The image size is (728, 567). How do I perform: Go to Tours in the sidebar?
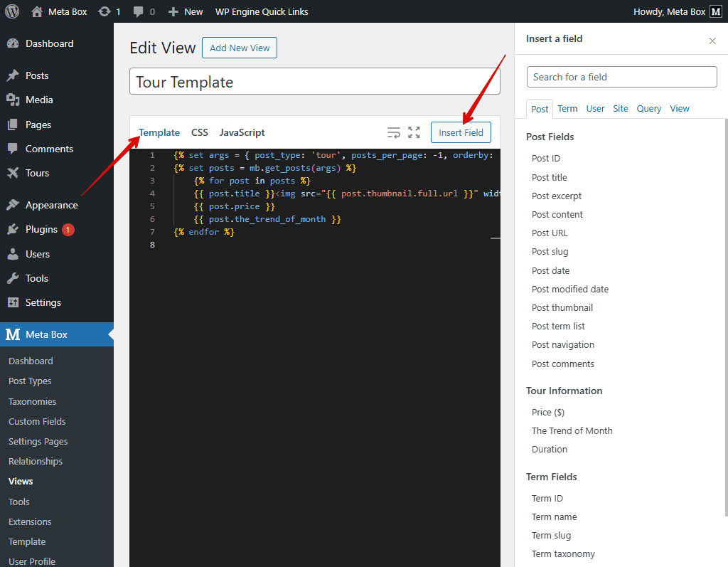point(37,173)
